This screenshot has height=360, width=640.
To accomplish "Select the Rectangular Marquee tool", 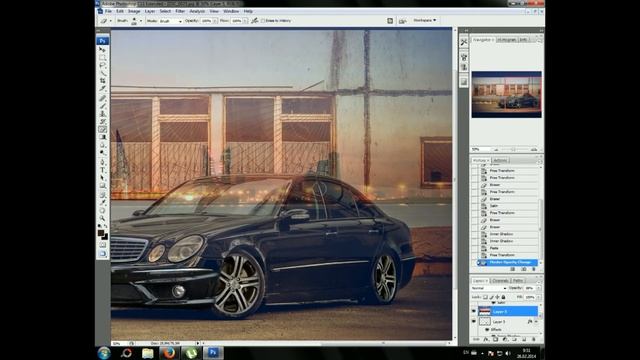I will click(102, 57).
